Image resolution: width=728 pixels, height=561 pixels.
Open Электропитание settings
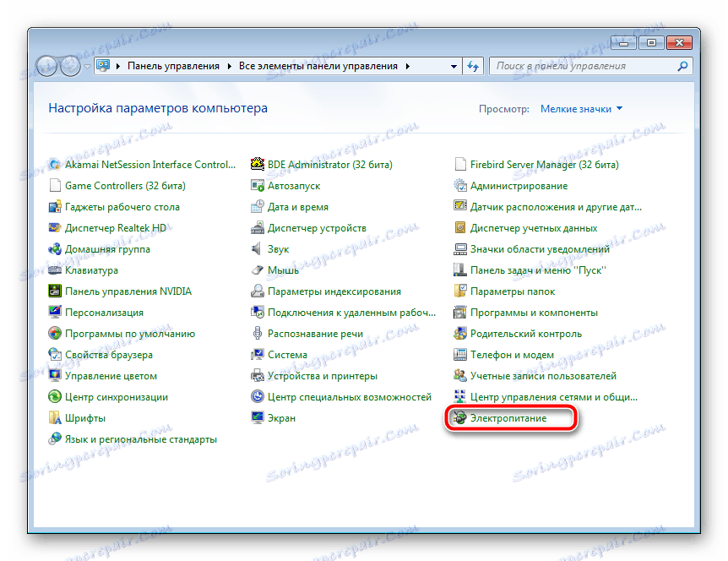[x=510, y=417]
